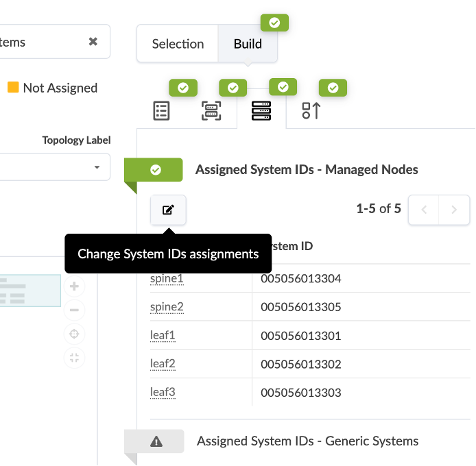Open the Topology Label dropdown
476x466 pixels.
click(x=55, y=167)
